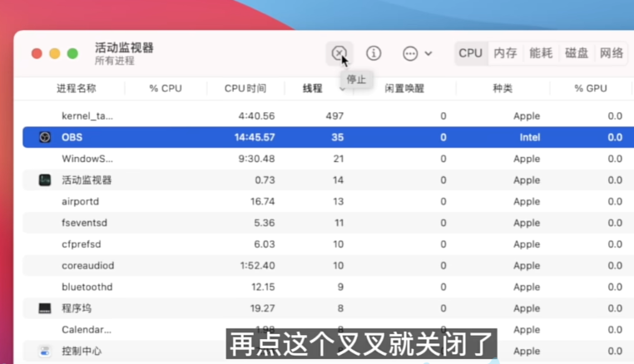Viewport: 634px width, 364px height.
Task: Click 活动监视器 row CPU time 0.73
Action: click(x=265, y=180)
